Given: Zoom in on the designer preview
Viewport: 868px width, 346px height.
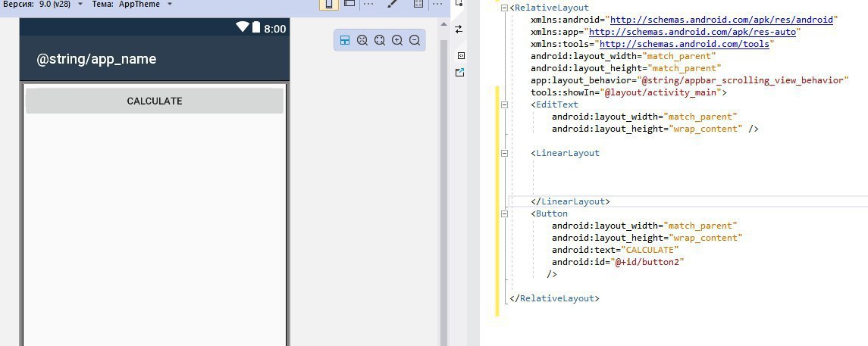Looking at the screenshot, I should coord(397,40).
